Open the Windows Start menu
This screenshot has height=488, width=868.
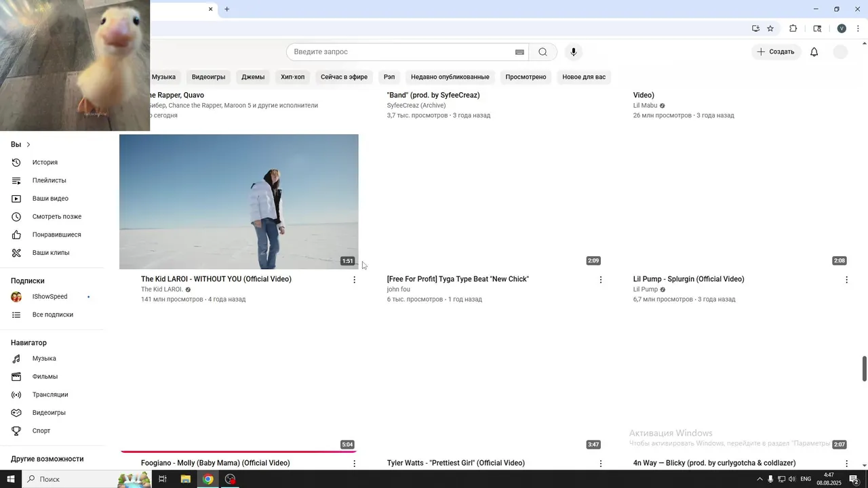point(11,479)
